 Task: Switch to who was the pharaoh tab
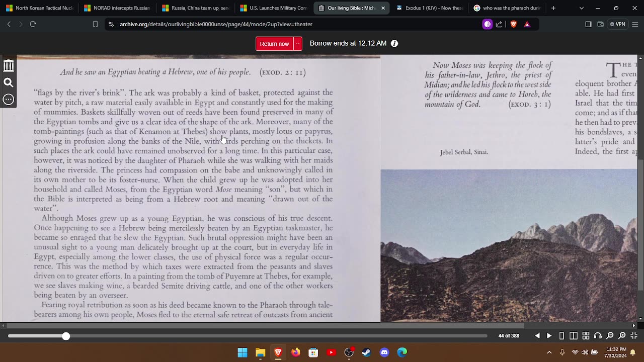tap(508, 8)
